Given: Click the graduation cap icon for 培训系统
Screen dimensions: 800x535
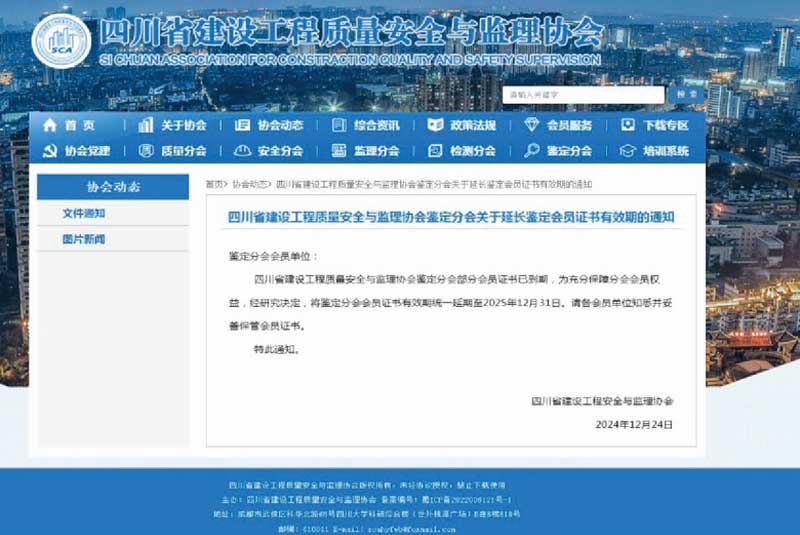Looking at the screenshot, I should point(628,151).
